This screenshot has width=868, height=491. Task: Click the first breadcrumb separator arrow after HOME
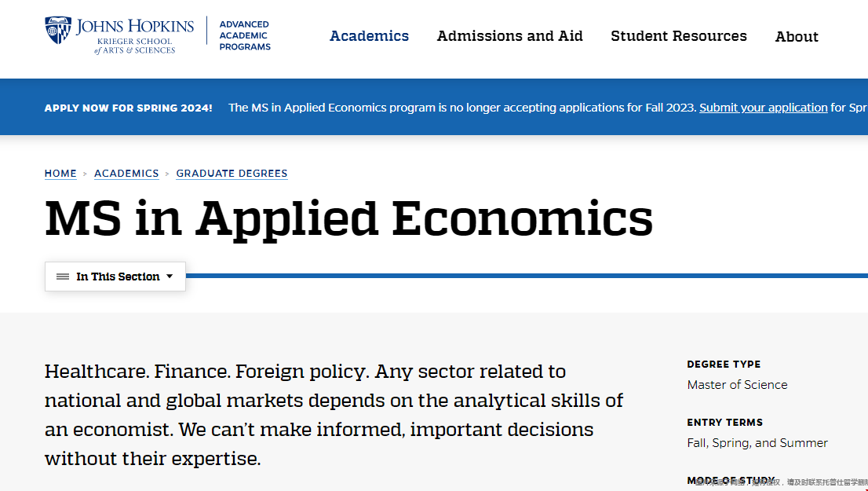(86, 174)
